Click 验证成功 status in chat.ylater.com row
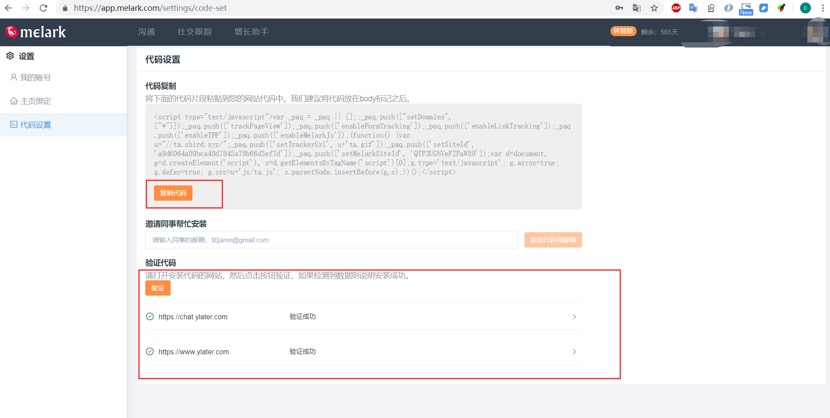830x418 pixels. (303, 316)
